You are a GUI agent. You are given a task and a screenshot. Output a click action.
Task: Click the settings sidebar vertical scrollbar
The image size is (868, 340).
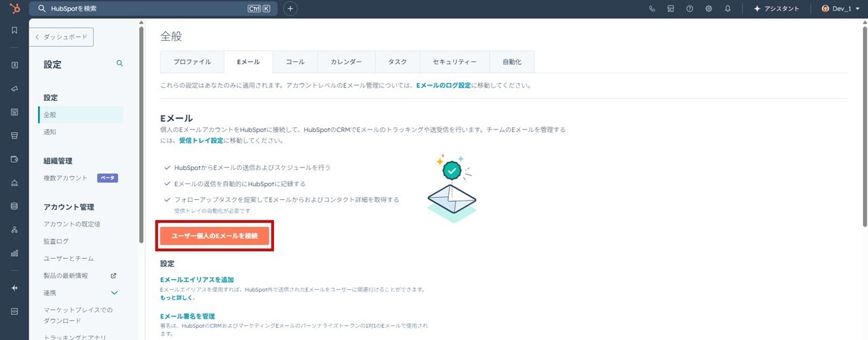pos(141,135)
